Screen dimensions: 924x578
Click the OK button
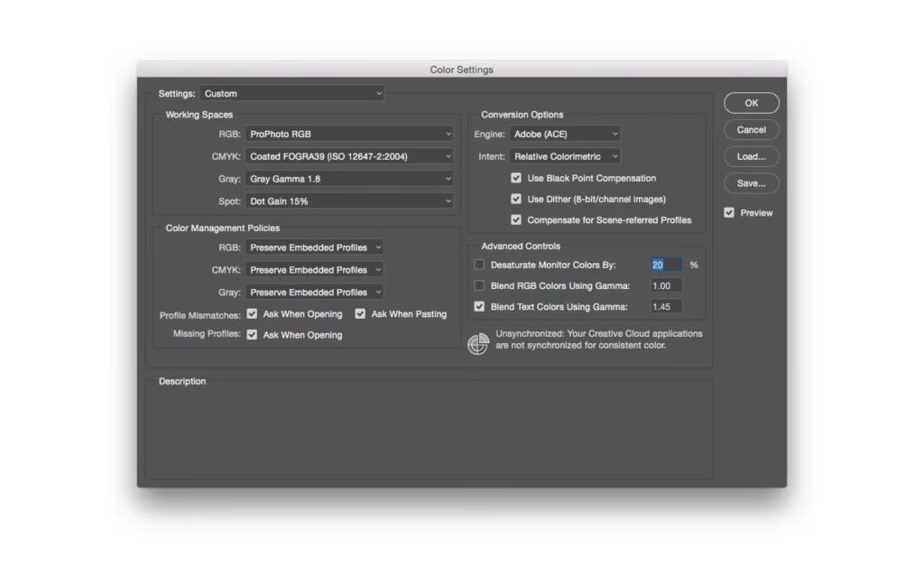coord(751,103)
